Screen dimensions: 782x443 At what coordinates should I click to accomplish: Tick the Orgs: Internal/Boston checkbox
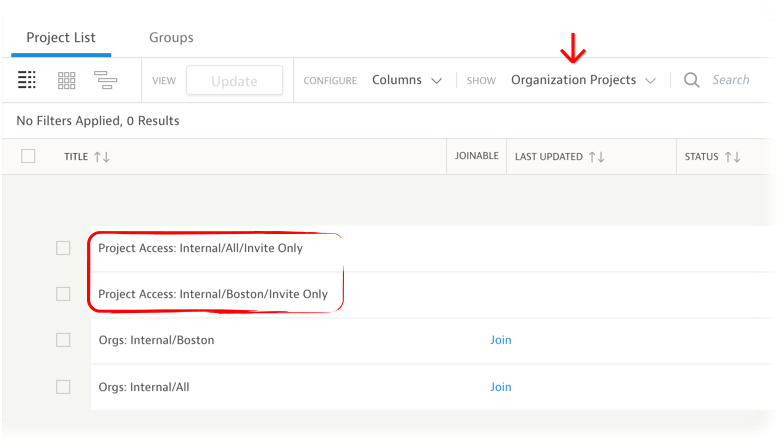point(63,340)
